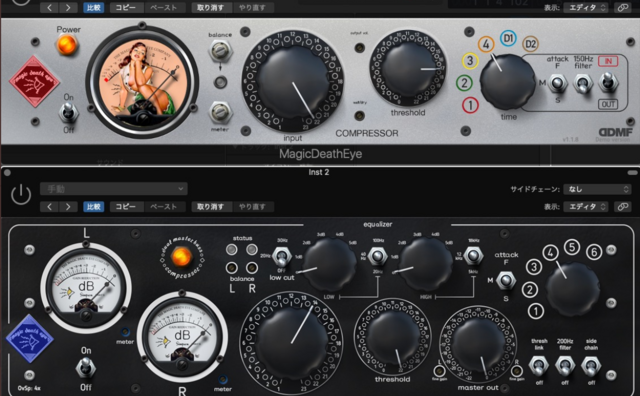Click the 取り消す undo button in the lower plug-in

(x=211, y=207)
